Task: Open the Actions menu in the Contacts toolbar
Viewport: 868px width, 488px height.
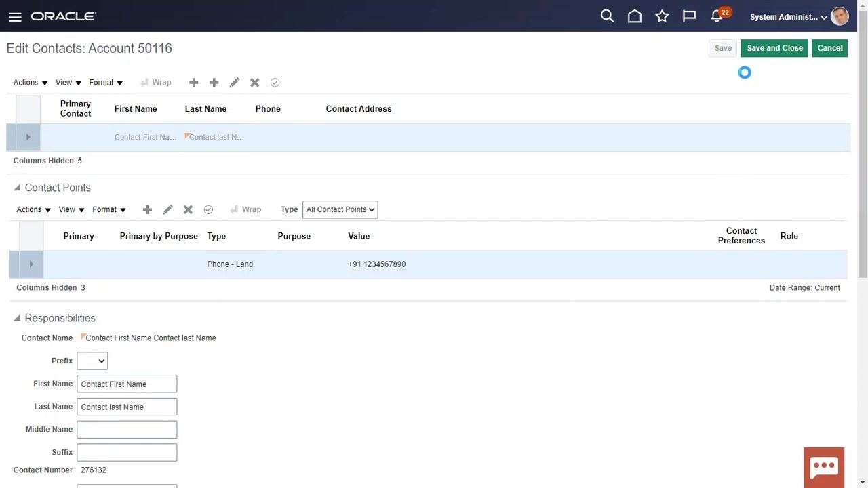Action: click(31, 83)
